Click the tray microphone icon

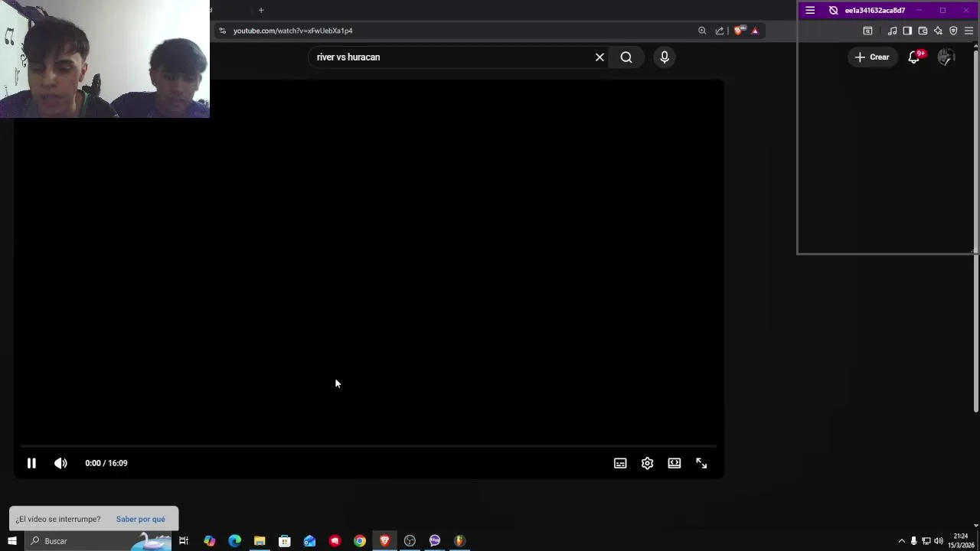point(913,541)
